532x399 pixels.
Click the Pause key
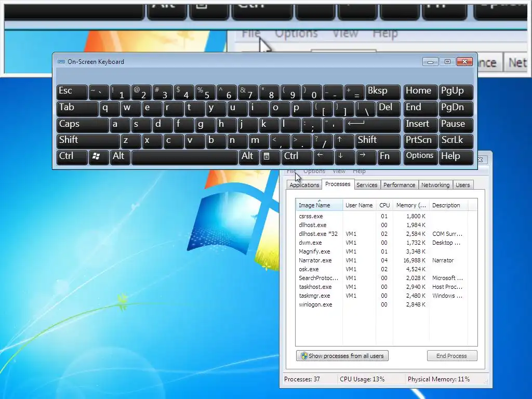tap(456, 125)
